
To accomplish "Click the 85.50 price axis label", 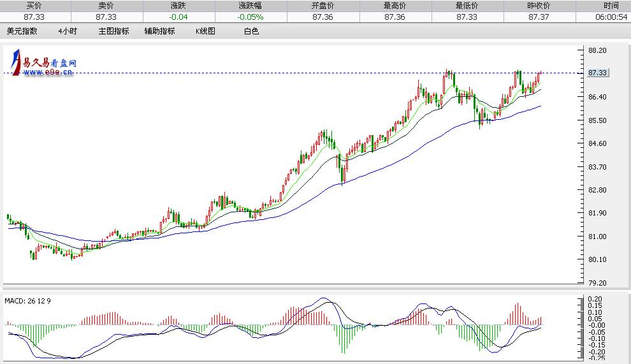I will 597,120.
